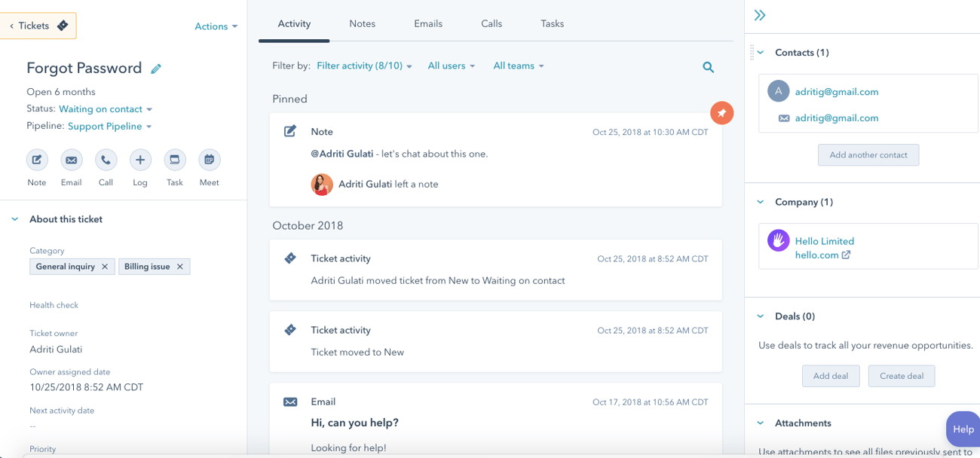This screenshot has height=458, width=980.
Task: Collapse the Deals section
Action: click(x=761, y=316)
